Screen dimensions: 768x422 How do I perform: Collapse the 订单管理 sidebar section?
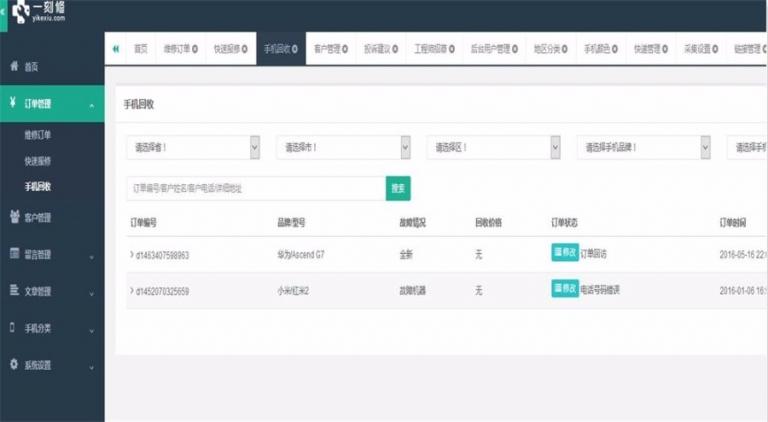click(x=92, y=104)
